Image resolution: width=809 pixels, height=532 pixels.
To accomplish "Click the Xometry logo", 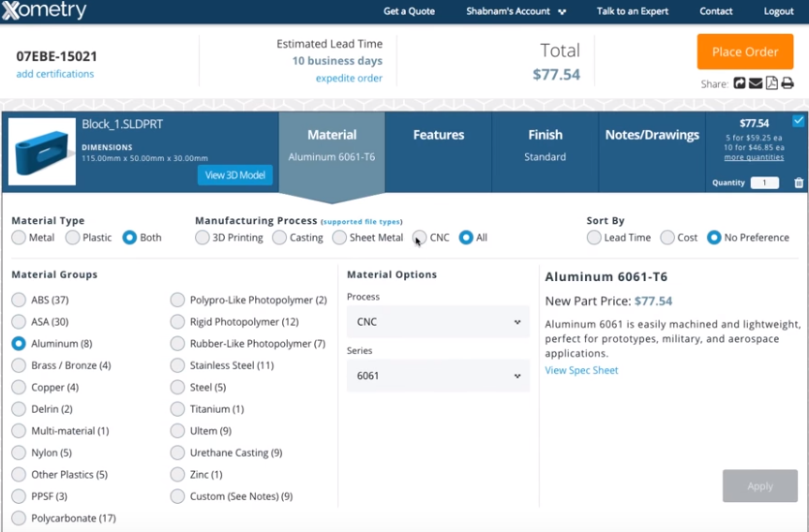I will [x=44, y=10].
